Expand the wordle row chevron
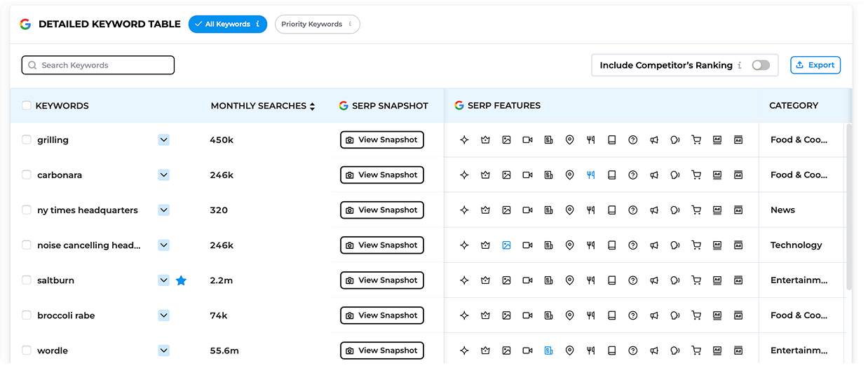Viewport: 868px width, 368px height. (x=163, y=350)
